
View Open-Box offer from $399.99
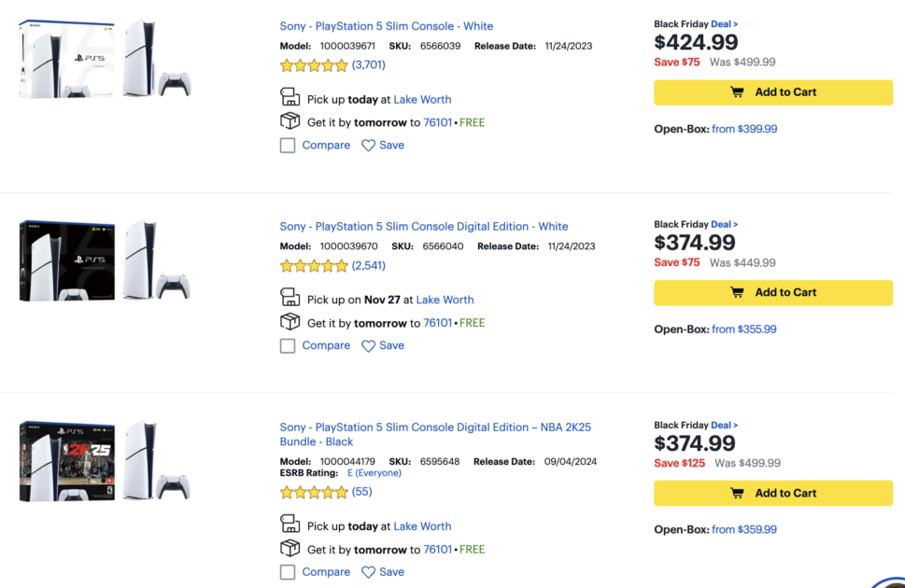click(743, 130)
